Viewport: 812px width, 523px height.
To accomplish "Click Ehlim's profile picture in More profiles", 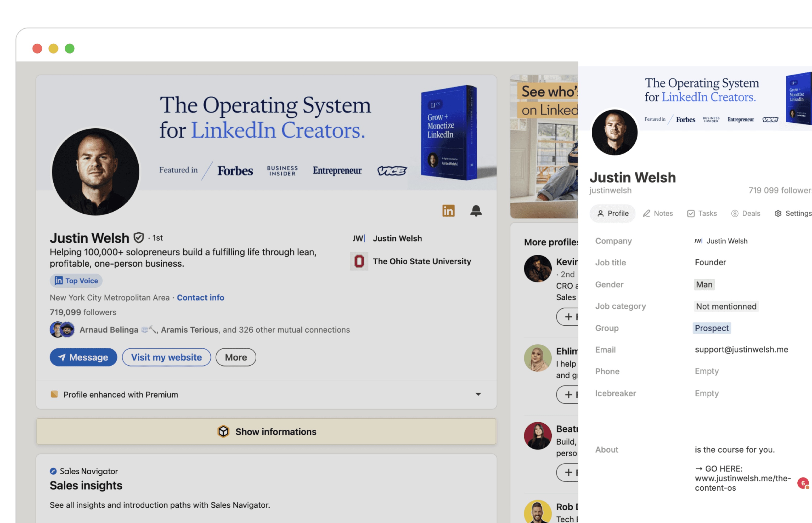I will (x=538, y=358).
